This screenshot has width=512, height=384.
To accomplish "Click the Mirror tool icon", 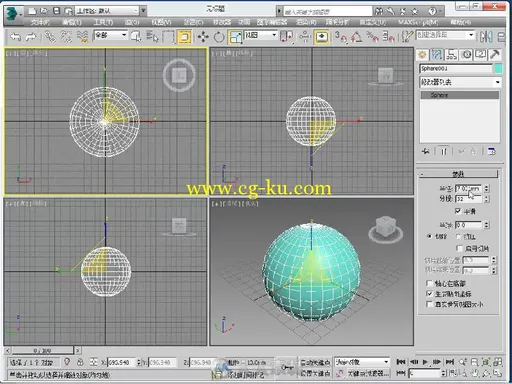I will click(486, 37).
